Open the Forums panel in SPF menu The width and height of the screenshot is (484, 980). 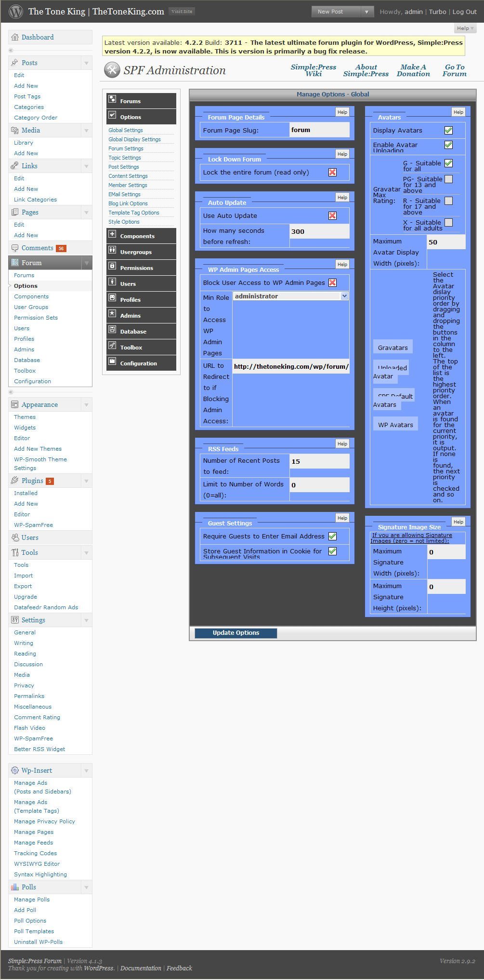[141, 101]
